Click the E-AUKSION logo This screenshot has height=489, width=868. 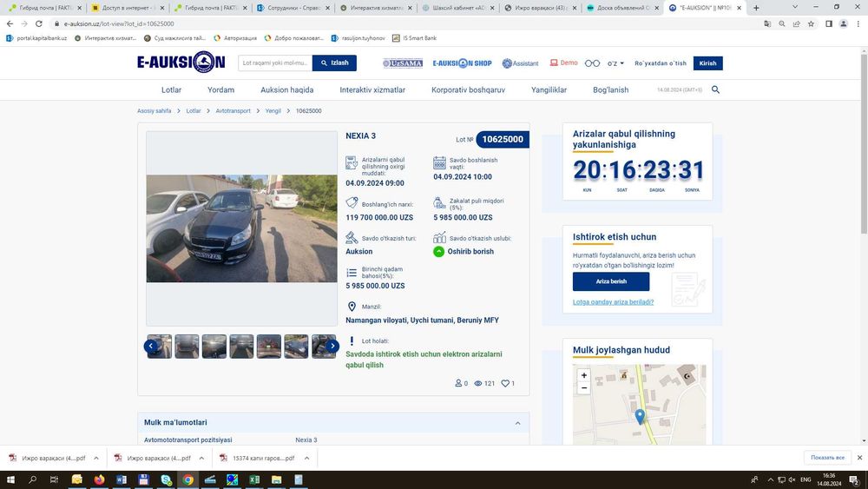[x=181, y=62]
